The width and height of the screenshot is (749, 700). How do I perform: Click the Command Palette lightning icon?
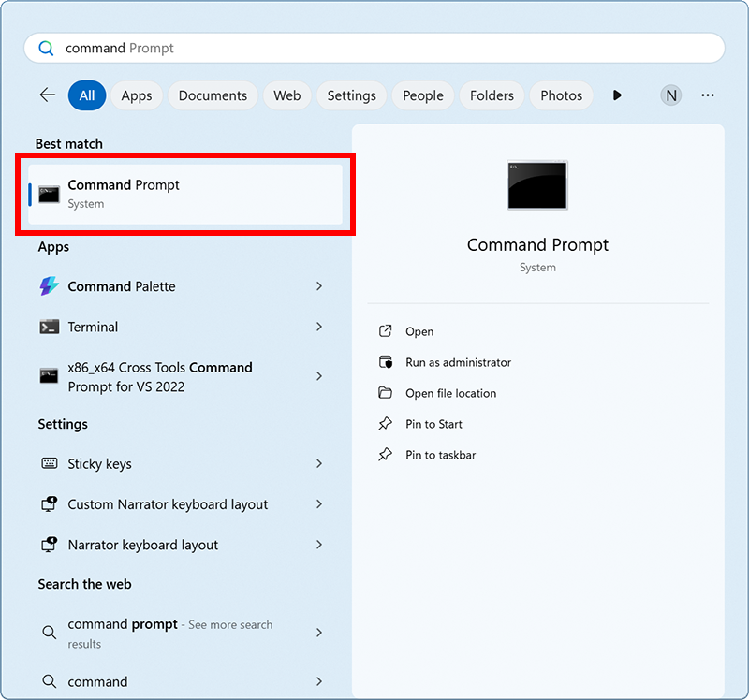tap(49, 286)
